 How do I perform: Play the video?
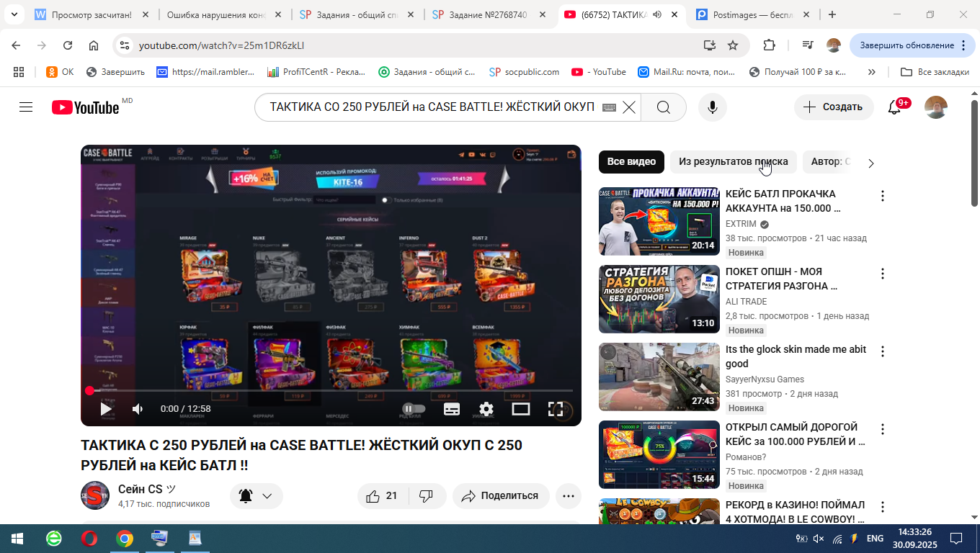click(x=106, y=409)
